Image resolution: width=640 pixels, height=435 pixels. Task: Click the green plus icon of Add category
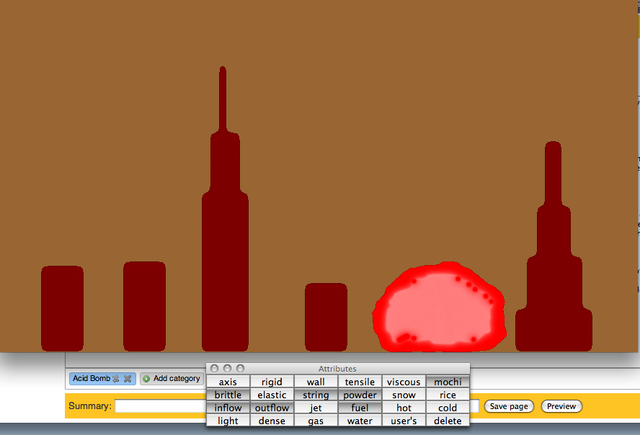[x=146, y=379]
